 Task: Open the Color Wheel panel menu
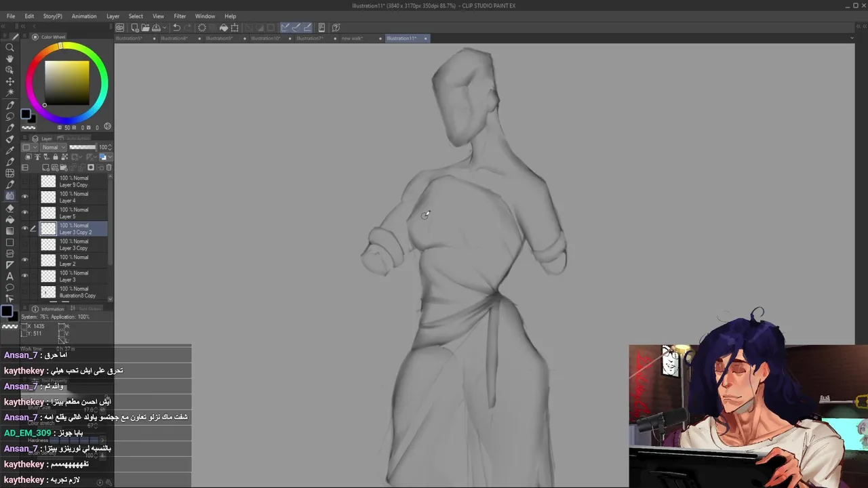24,37
